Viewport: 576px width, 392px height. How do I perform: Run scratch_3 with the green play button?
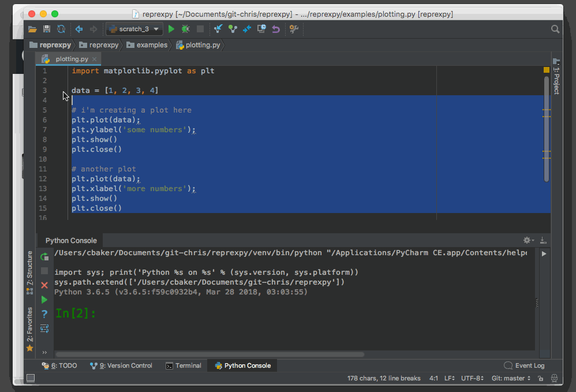pyautogui.click(x=171, y=29)
